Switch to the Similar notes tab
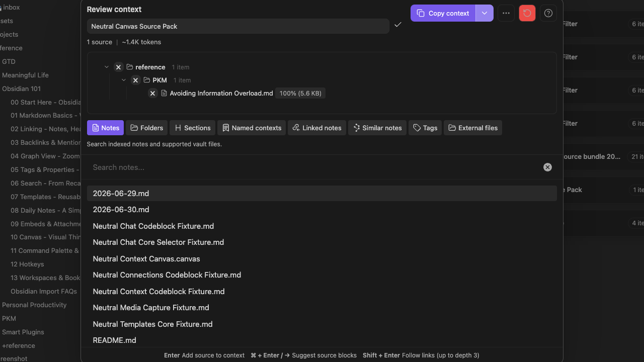 (x=377, y=128)
